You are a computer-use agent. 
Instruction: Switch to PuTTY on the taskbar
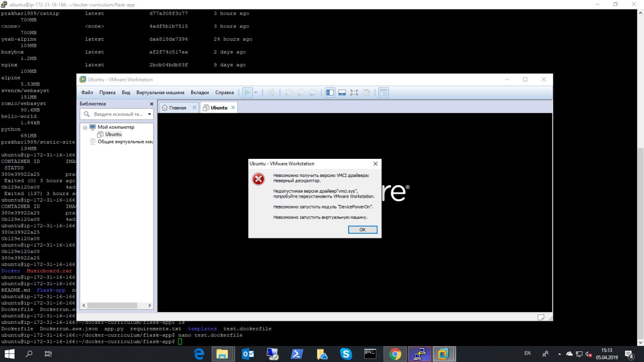click(x=420, y=354)
